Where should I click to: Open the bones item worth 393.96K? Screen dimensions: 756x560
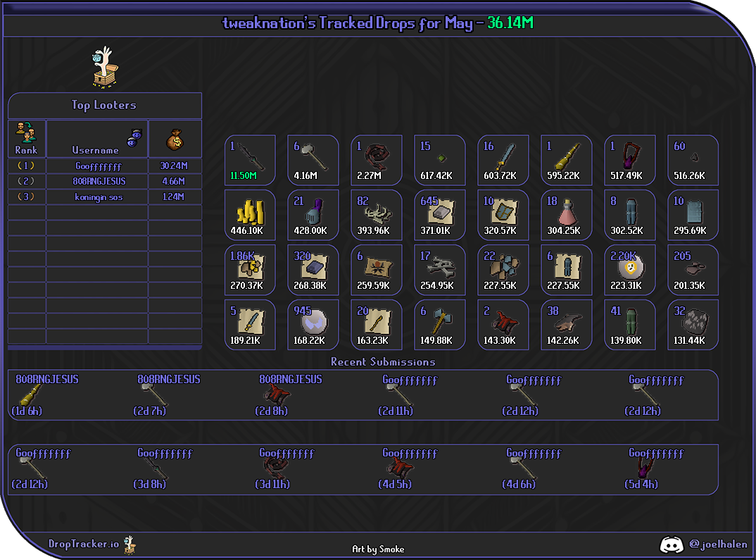376,215
